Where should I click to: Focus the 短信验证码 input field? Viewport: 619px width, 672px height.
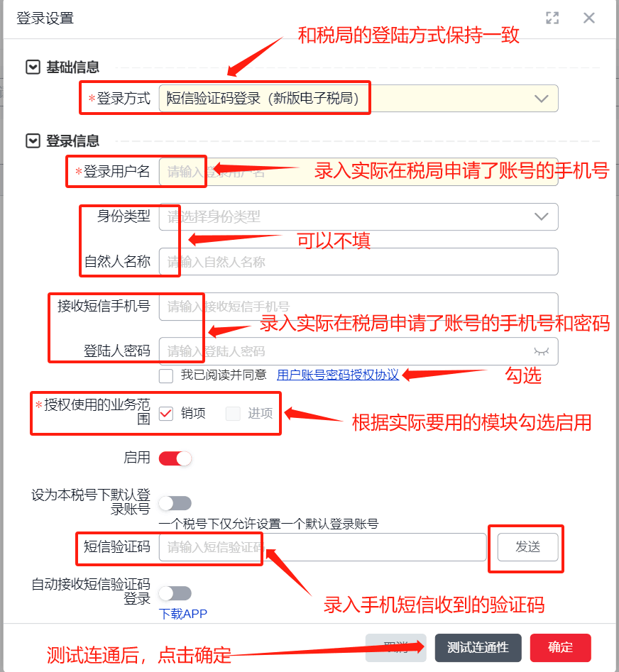pyautogui.click(x=322, y=547)
